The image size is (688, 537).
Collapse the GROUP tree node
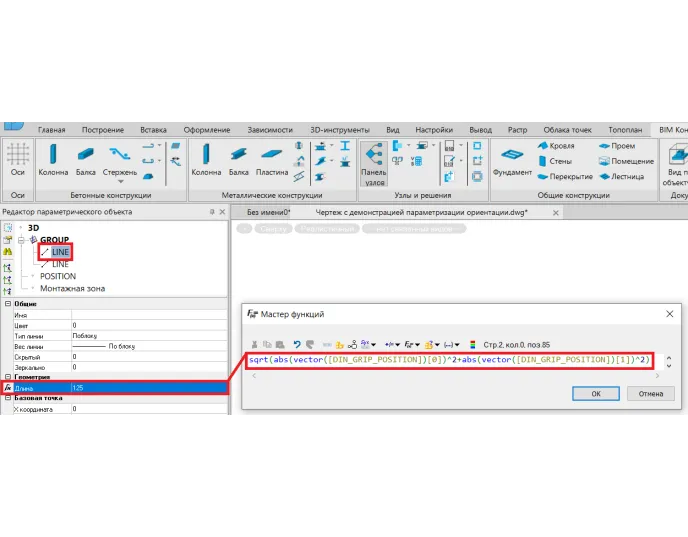(21, 240)
